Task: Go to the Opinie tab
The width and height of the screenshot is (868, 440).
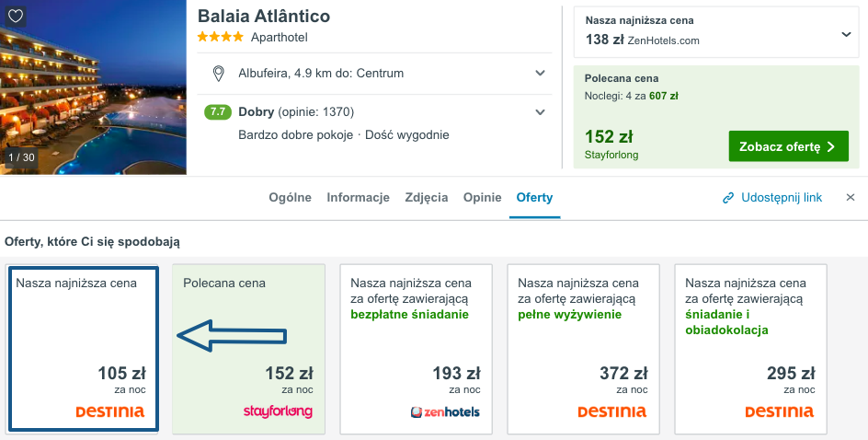Action: point(482,197)
